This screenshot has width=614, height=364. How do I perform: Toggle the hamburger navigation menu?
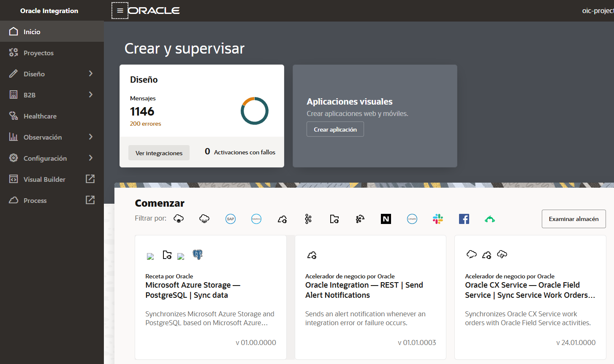tap(120, 11)
